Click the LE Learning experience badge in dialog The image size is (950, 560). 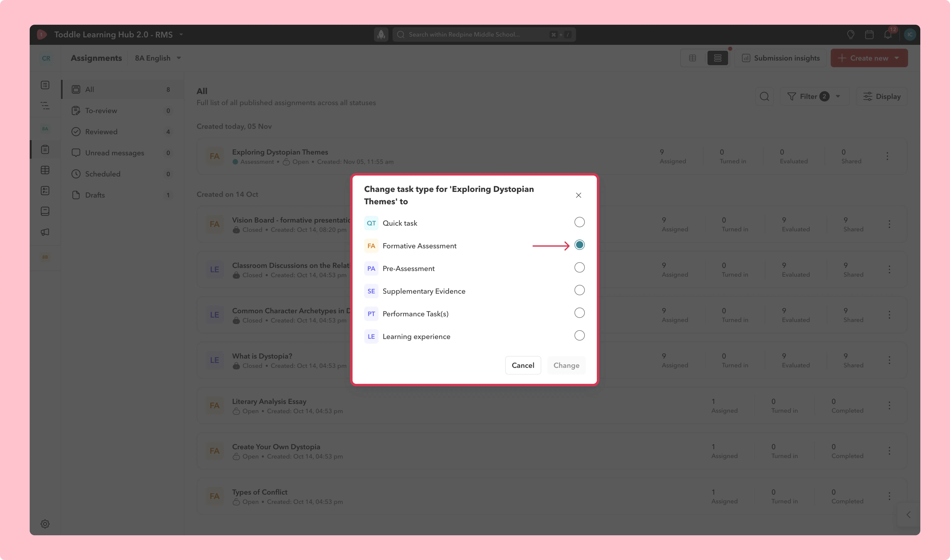click(371, 336)
